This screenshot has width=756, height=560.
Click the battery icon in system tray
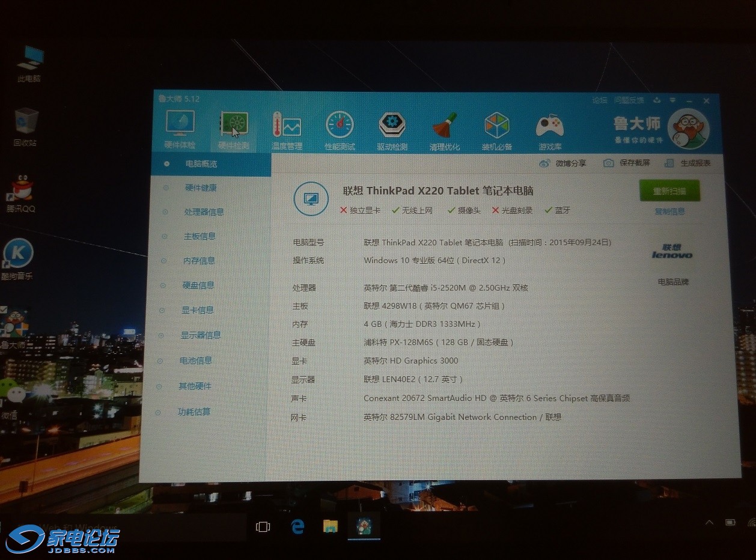730,522
